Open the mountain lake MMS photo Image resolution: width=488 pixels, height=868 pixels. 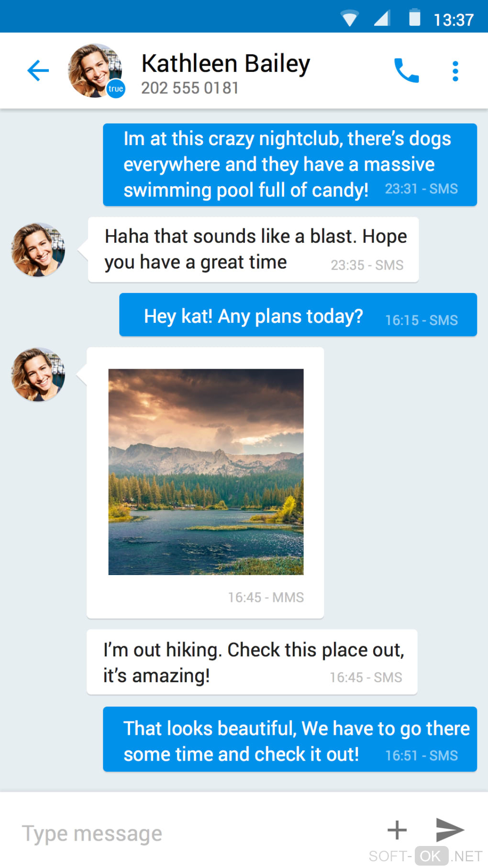206,472
